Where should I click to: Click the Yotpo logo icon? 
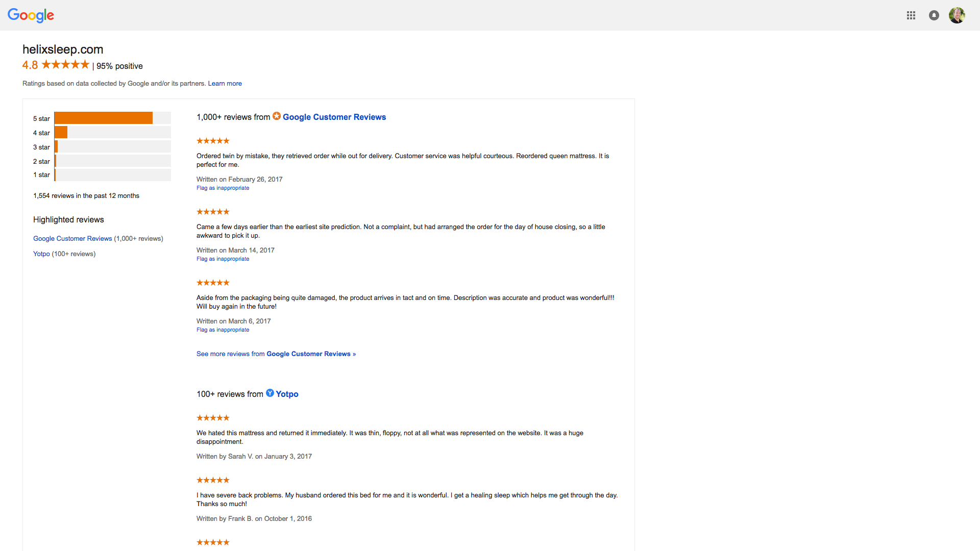tap(270, 393)
